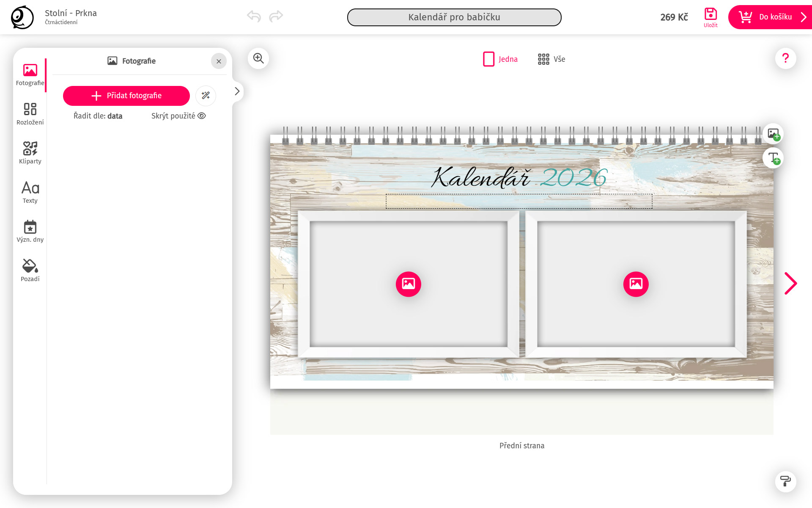Add a text box to the page
812x508 pixels.
point(773,158)
